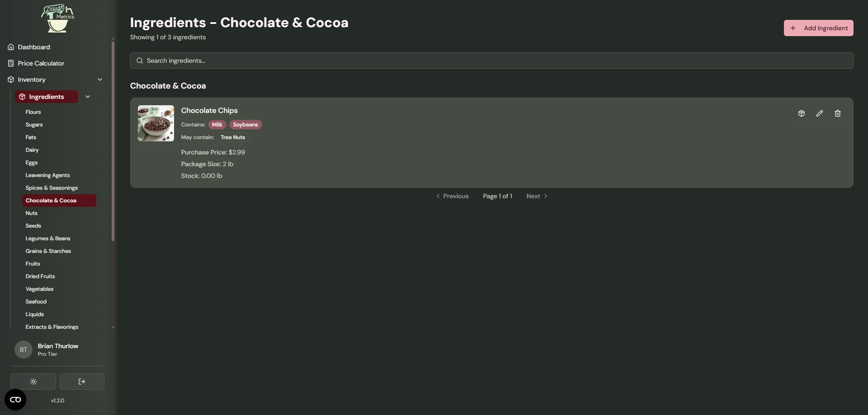Click the logout icon button

[x=81, y=382]
